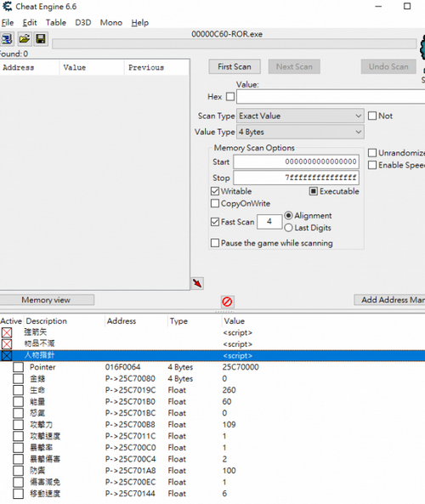This screenshot has height=504, width=425.
Task: Open the Help menu
Action: click(140, 23)
